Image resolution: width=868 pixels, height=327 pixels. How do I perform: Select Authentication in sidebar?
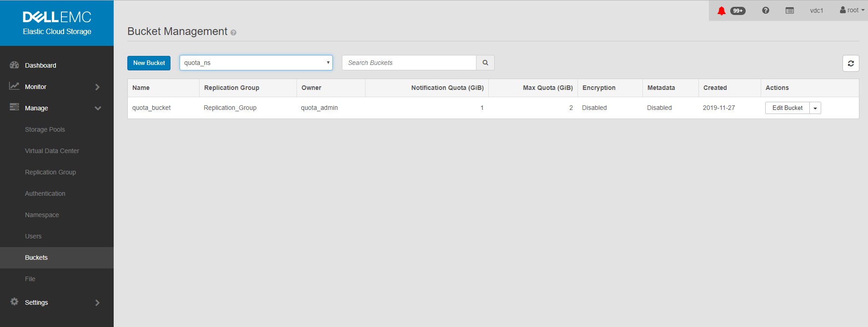[x=45, y=193]
